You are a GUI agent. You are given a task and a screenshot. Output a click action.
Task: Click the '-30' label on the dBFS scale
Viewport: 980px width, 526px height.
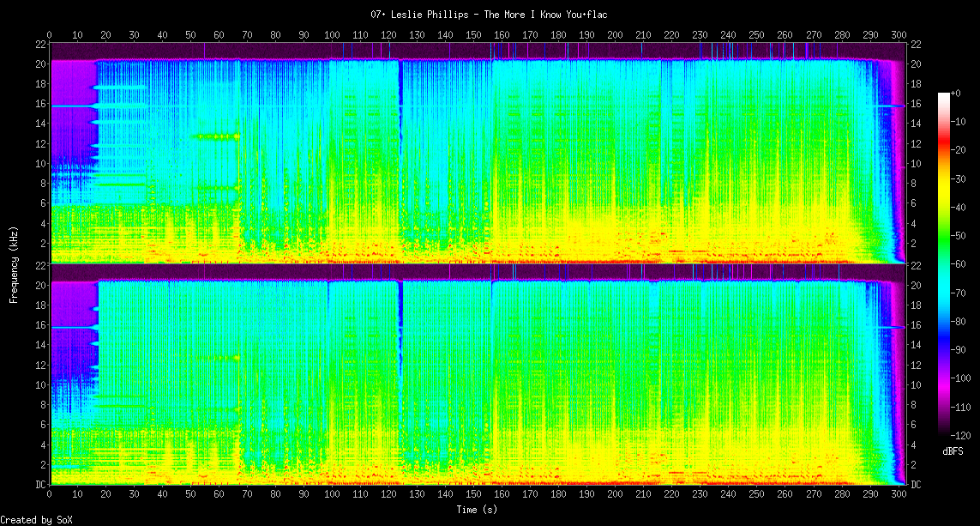[962, 179]
